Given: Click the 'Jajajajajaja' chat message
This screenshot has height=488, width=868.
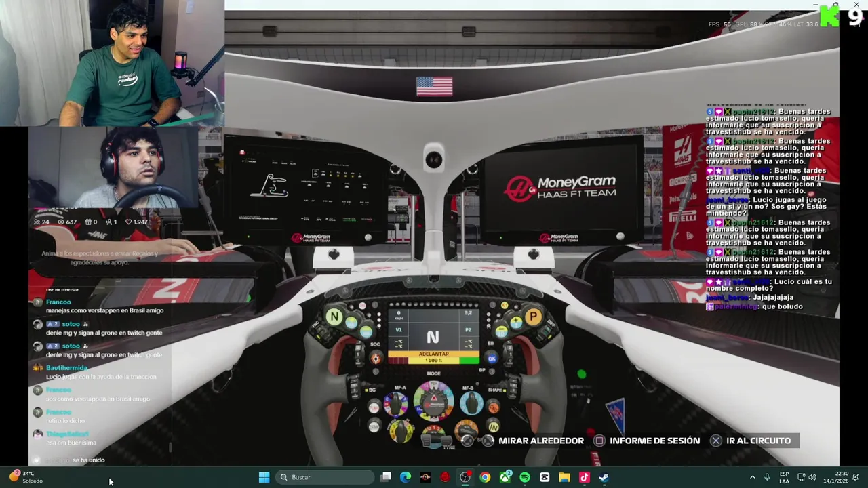Looking at the screenshot, I should click(x=772, y=298).
